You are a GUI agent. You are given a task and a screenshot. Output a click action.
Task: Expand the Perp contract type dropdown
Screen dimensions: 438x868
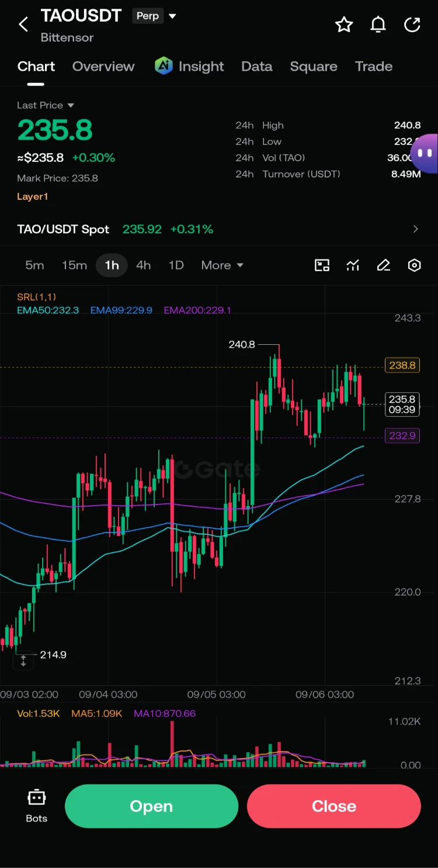154,16
